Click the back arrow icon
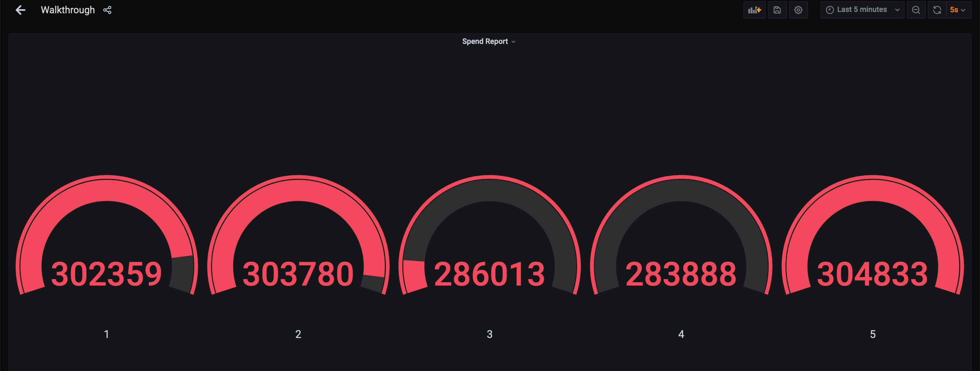The height and width of the screenshot is (371, 980). coord(20,10)
